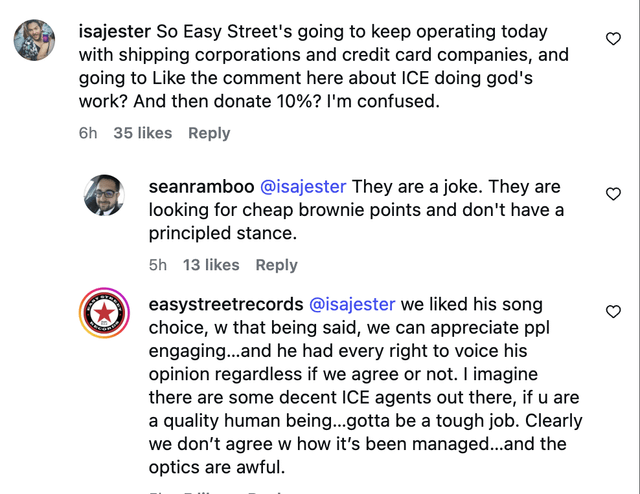Go to the easystreetrecords username link
Image resolution: width=640 pixels, height=494 pixels.
click(x=225, y=304)
